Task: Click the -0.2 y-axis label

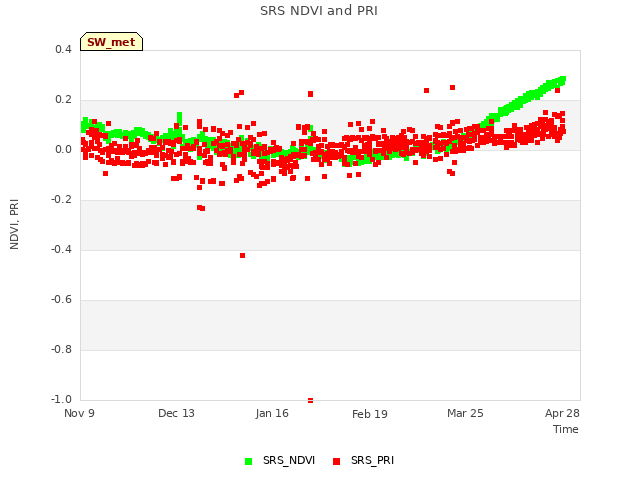Action: tap(61, 200)
